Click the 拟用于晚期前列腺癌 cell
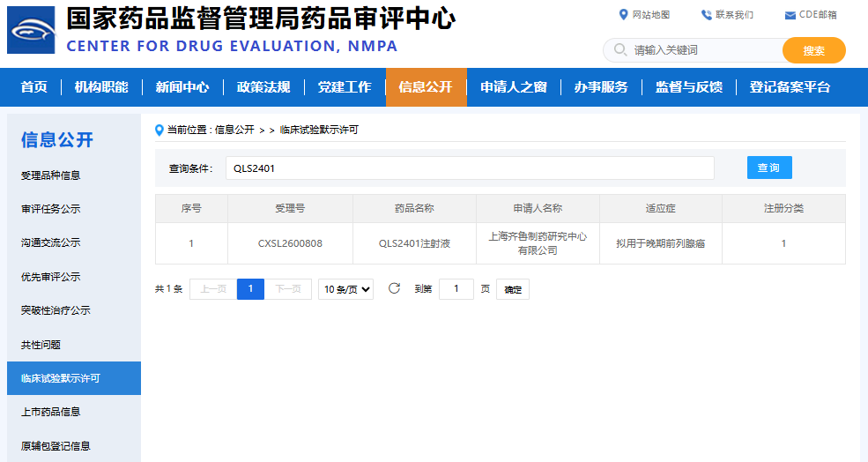Screen dimensions: 868x462 [x=660, y=243]
